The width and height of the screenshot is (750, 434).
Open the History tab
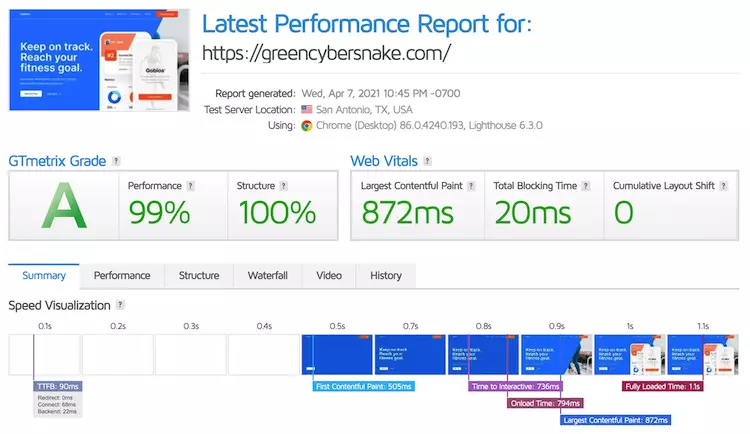[385, 276]
